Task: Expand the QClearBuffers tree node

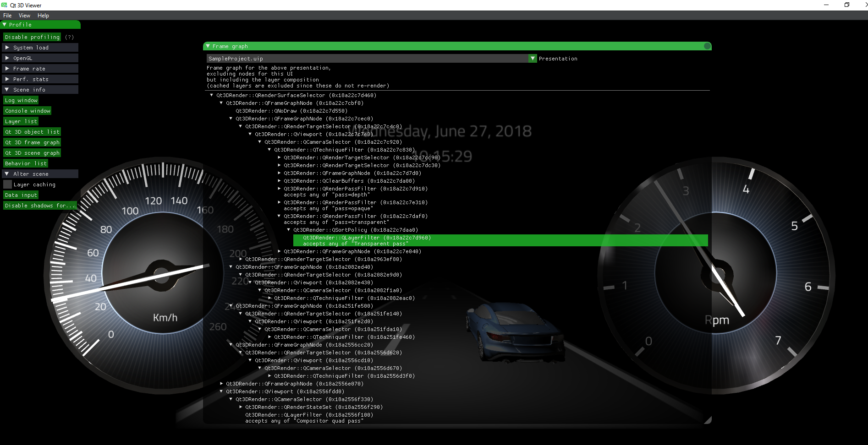Action: [280, 181]
